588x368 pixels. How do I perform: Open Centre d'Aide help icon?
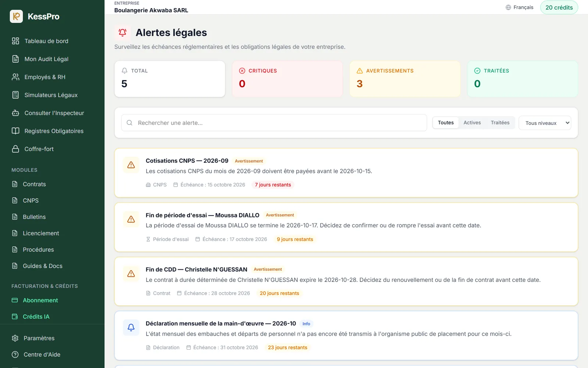[x=15, y=354]
